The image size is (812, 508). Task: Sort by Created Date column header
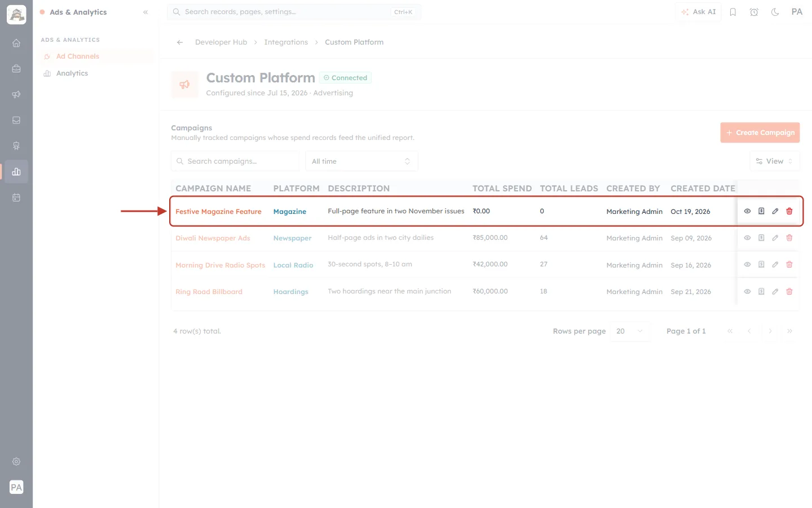tap(703, 189)
